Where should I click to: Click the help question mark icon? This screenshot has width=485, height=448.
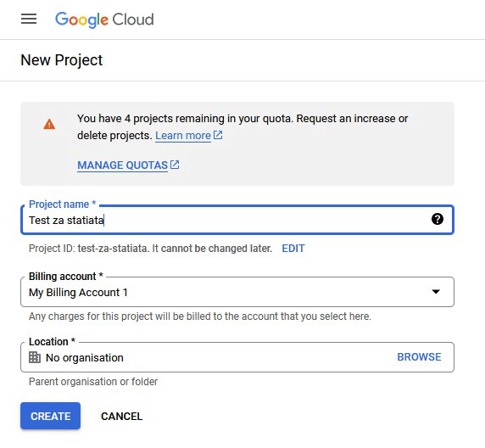pyautogui.click(x=437, y=219)
